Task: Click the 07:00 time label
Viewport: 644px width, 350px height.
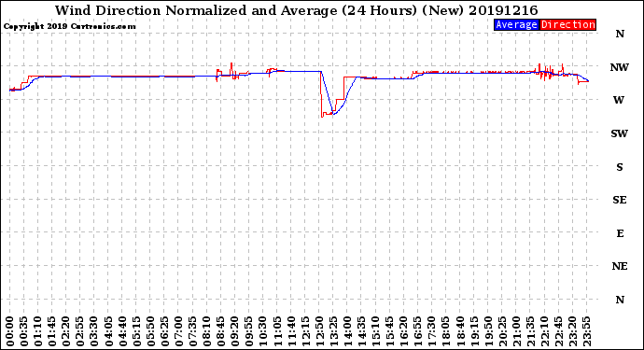Action: (178, 331)
